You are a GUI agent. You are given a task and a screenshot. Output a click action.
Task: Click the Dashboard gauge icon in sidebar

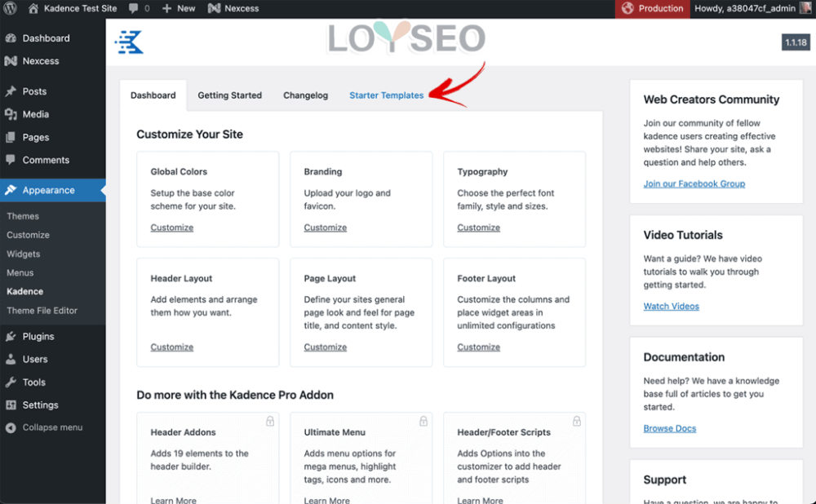click(11, 38)
